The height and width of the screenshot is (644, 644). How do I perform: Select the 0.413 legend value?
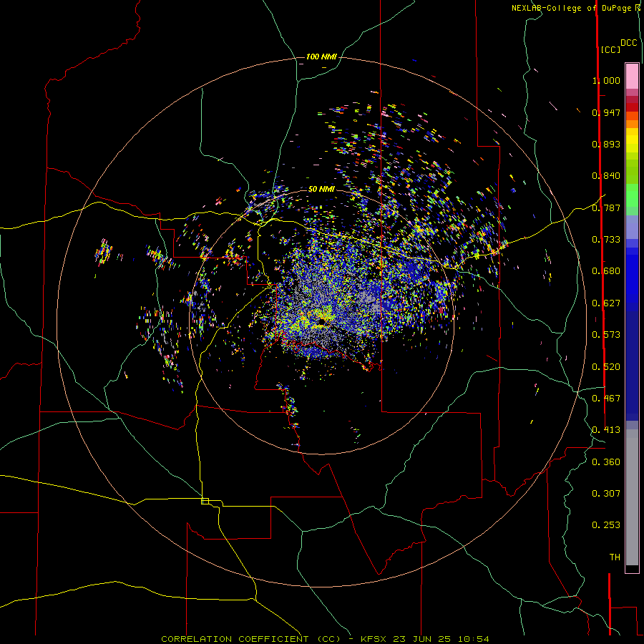coord(606,430)
